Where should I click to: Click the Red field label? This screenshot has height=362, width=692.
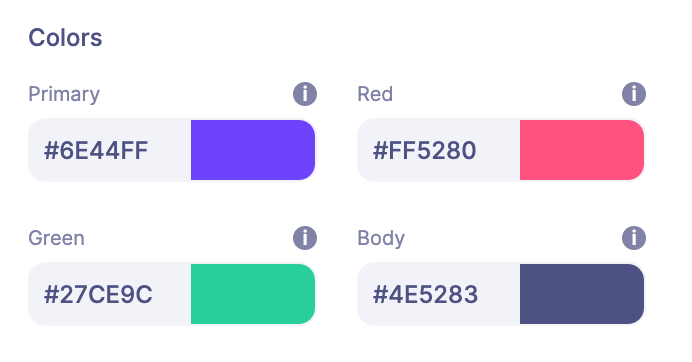[375, 94]
